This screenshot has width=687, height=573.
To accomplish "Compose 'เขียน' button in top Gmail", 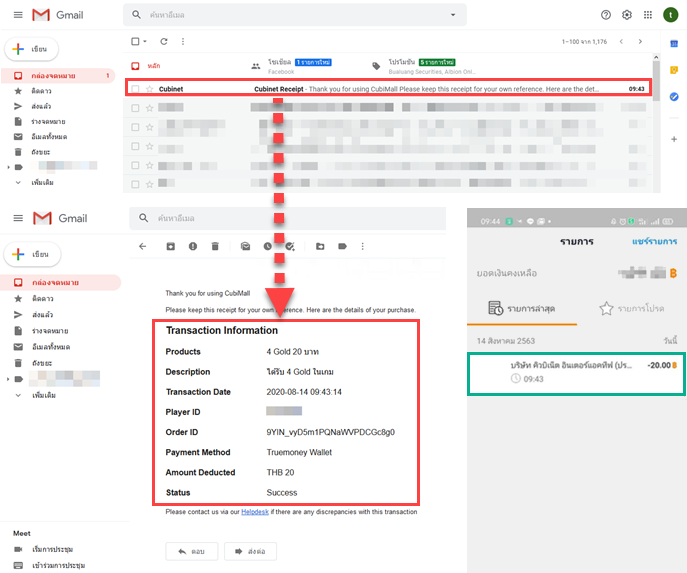I will [31, 49].
